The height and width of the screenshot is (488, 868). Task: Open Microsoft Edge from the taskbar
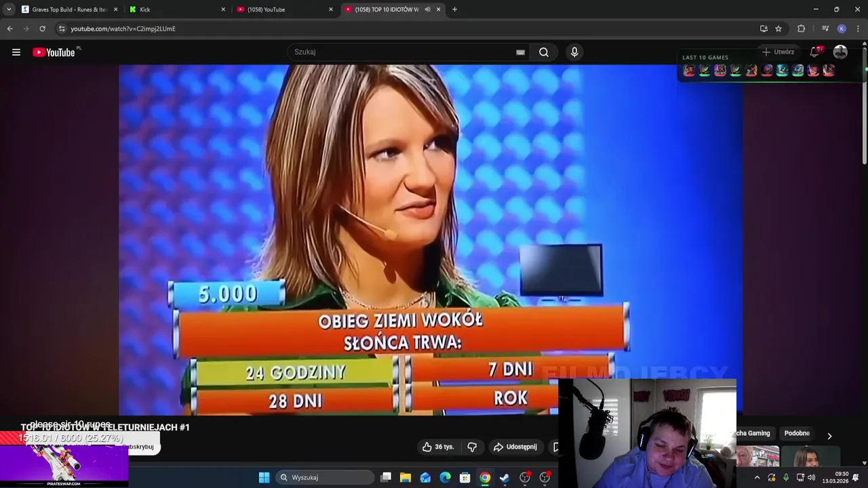coord(445,477)
